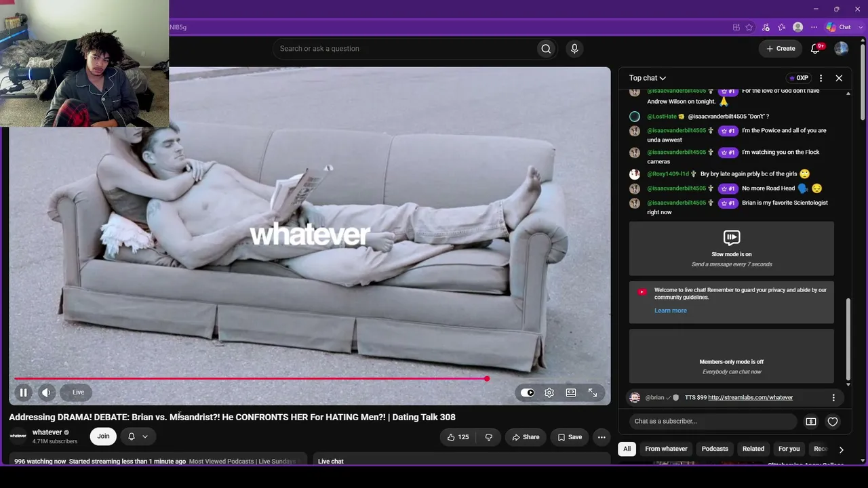Focus the Chat as a subscriber field

713,422
